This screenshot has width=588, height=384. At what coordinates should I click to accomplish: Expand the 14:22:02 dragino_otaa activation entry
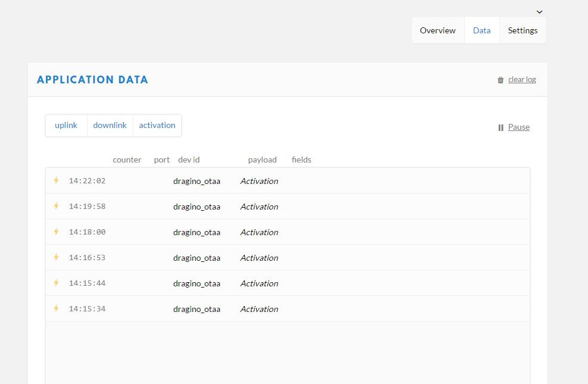click(287, 181)
